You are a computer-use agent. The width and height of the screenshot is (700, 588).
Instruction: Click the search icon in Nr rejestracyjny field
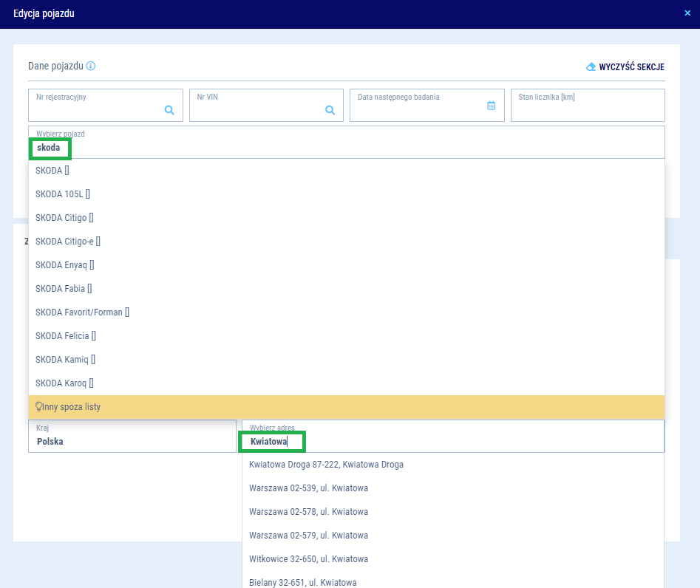(x=169, y=110)
